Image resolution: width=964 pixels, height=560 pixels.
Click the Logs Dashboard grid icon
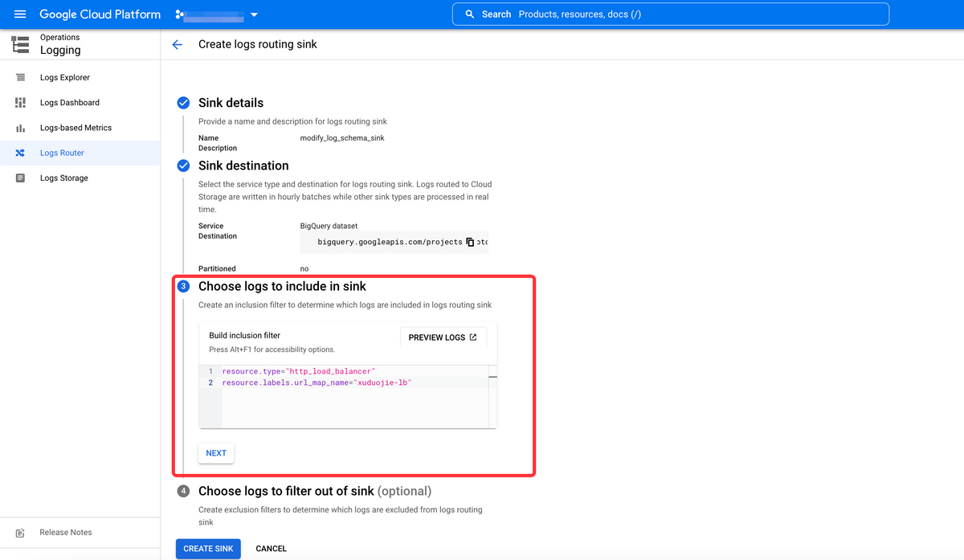point(20,103)
